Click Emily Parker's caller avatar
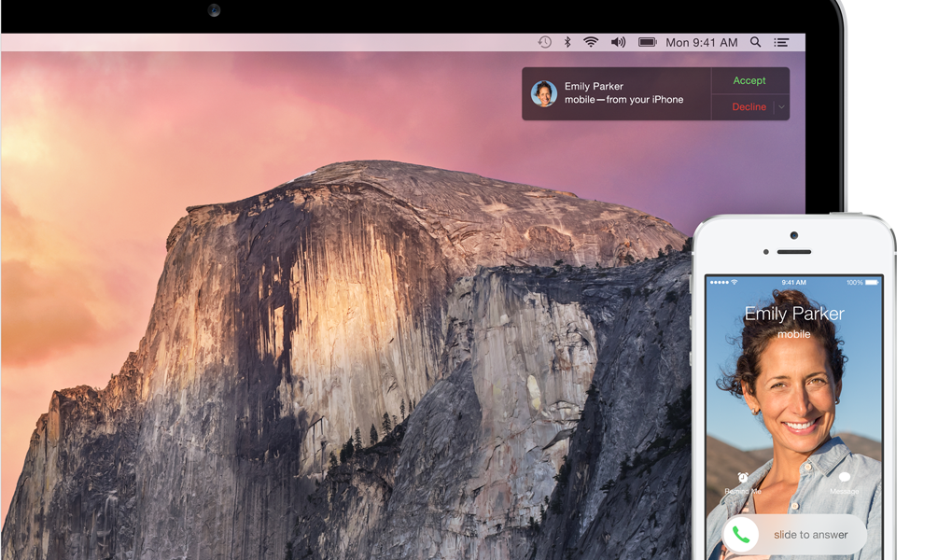Viewport: 952px width, 560px height. 544,93
